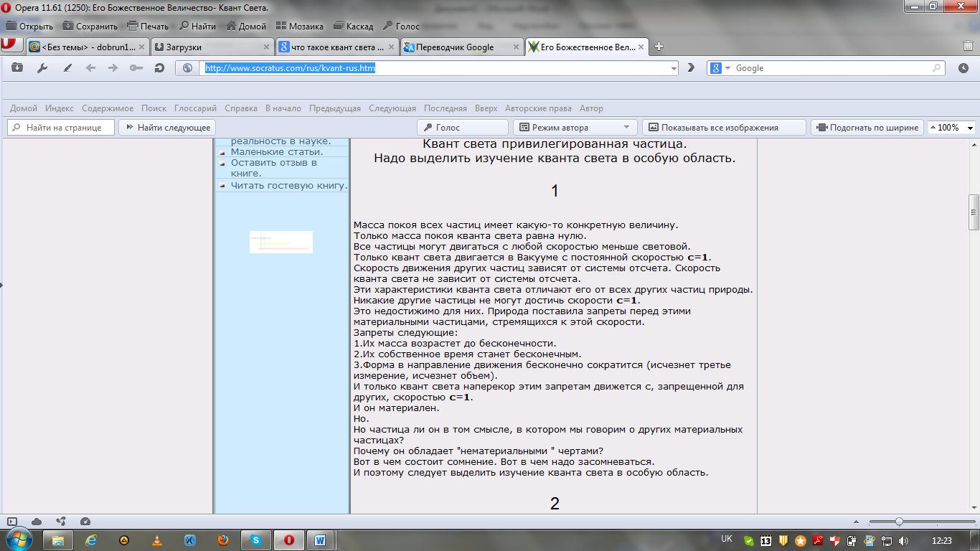This screenshot has width=980, height=551.
Task: Click the downloads panel icon in address bar
Action: pos(17,68)
